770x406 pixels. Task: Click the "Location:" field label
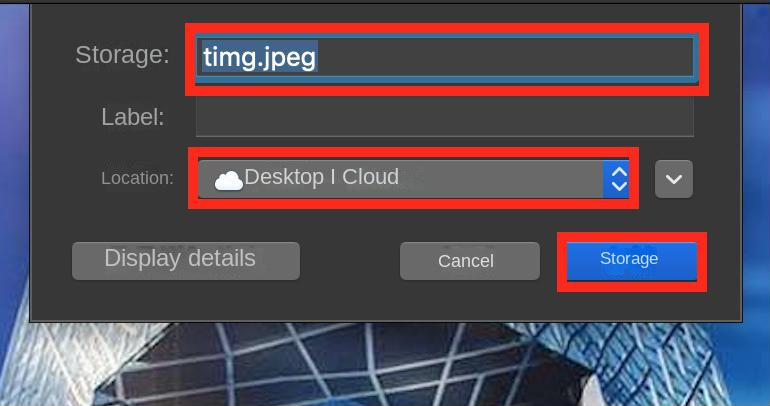tap(138, 178)
